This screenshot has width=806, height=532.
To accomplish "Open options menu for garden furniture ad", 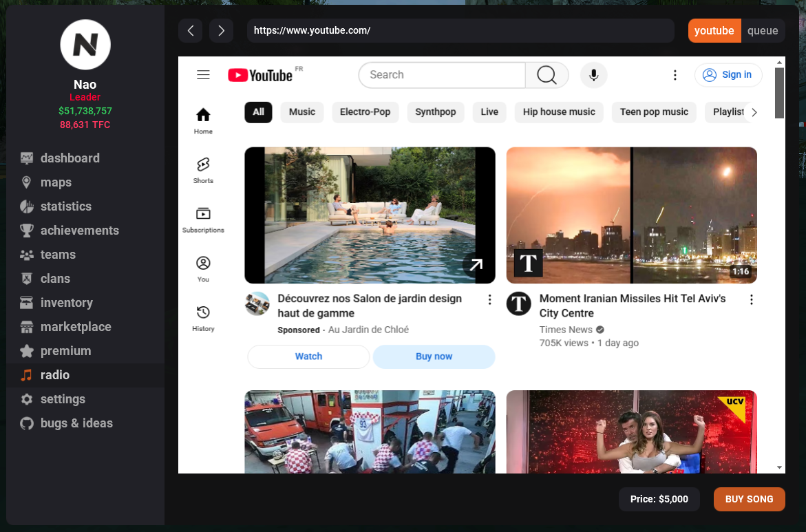I will coord(489,299).
